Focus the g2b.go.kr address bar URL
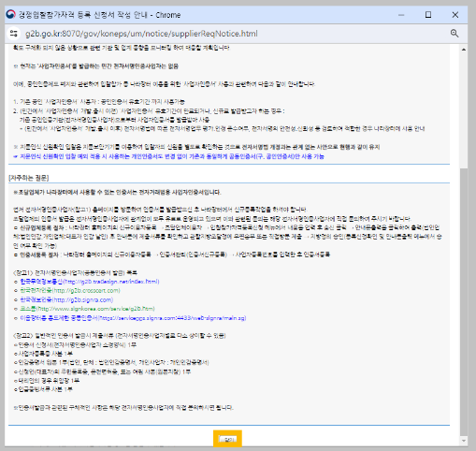 (x=141, y=34)
